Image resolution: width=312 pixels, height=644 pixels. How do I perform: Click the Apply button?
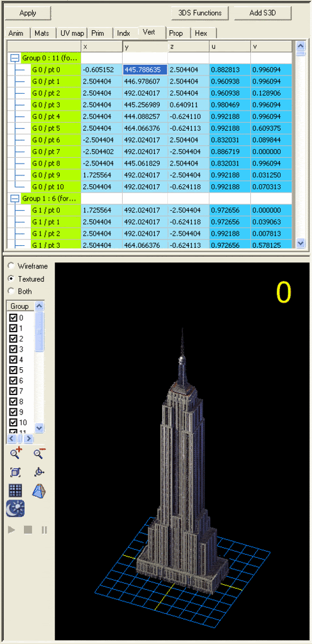[x=28, y=13]
